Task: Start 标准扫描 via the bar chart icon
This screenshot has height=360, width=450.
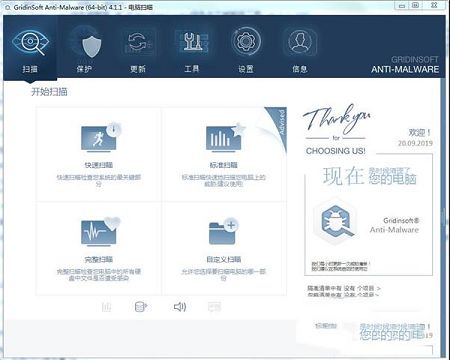Action: (226, 138)
